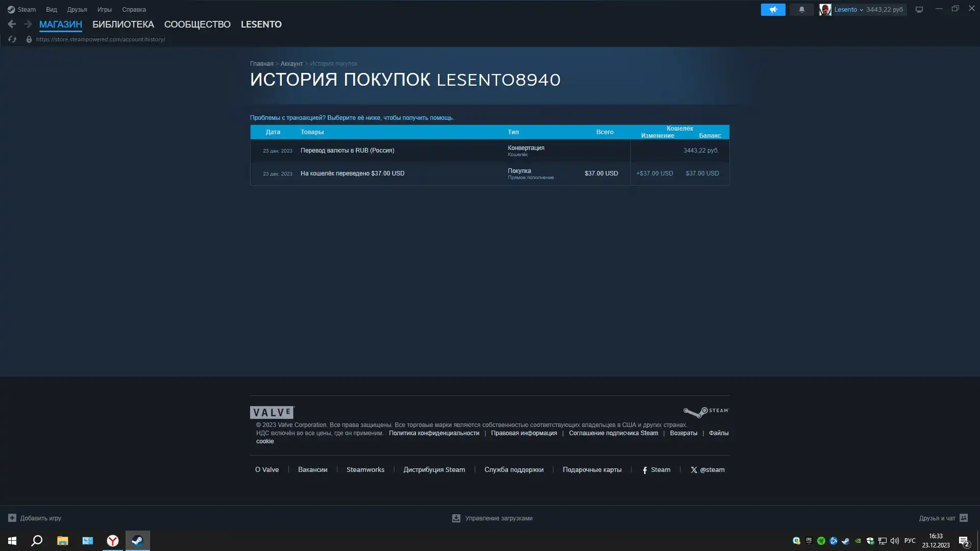
Task: Open the Игры menu
Action: click(104, 10)
